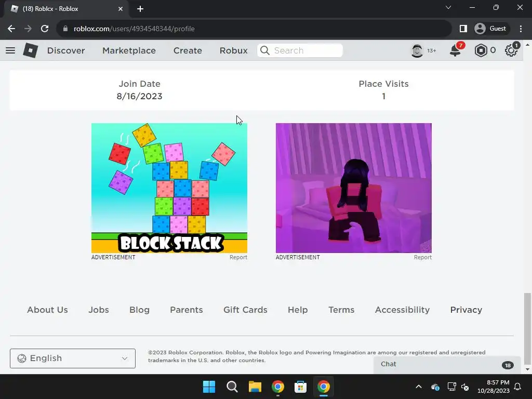Open the OneDrive tray icon

(x=435, y=387)
